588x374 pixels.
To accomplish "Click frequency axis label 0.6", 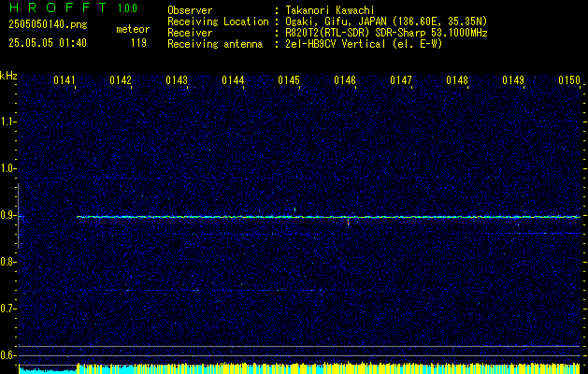I will pyautogui.click(x=8, y=355).
